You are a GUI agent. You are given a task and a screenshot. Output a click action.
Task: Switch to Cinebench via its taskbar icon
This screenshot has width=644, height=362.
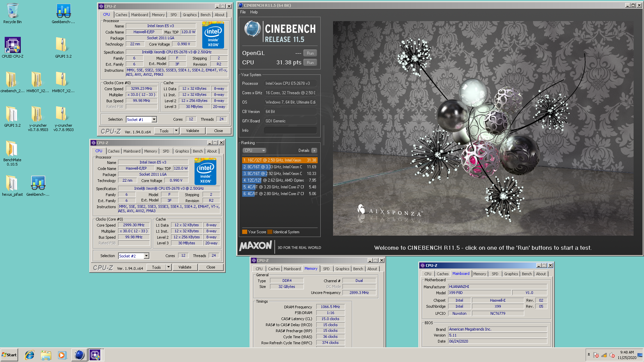(79, 355)
